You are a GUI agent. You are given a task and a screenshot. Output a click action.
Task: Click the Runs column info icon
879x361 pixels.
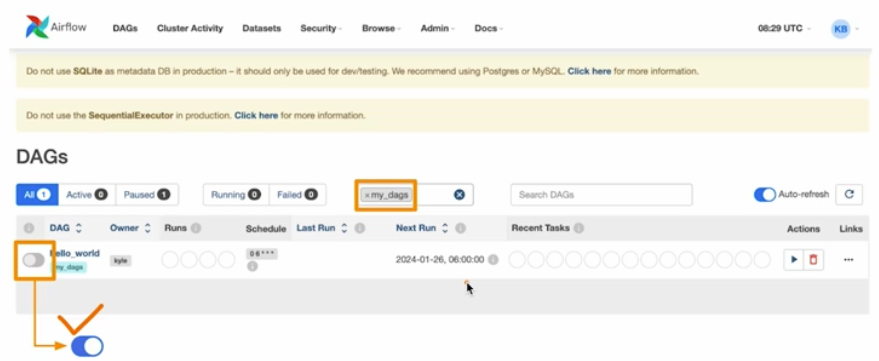[x=196, y=228]
